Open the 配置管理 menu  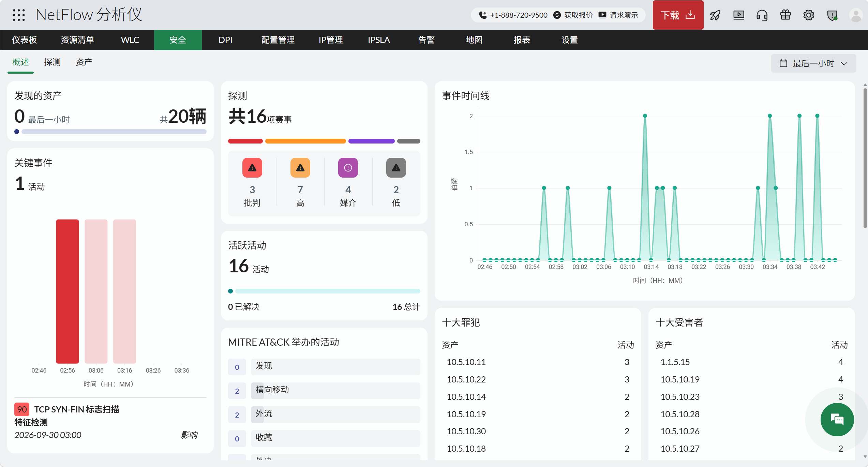[278, 40]
